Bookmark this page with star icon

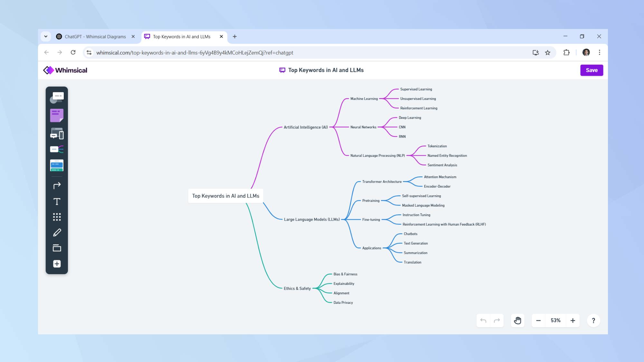pyautogui.click(x=548, y=52)
